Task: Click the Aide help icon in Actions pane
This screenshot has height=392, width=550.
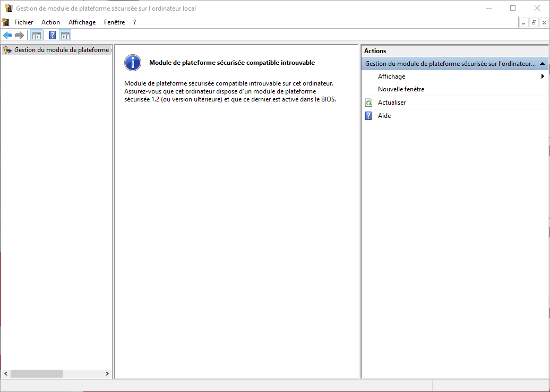Action: click(x=368, y=116)
